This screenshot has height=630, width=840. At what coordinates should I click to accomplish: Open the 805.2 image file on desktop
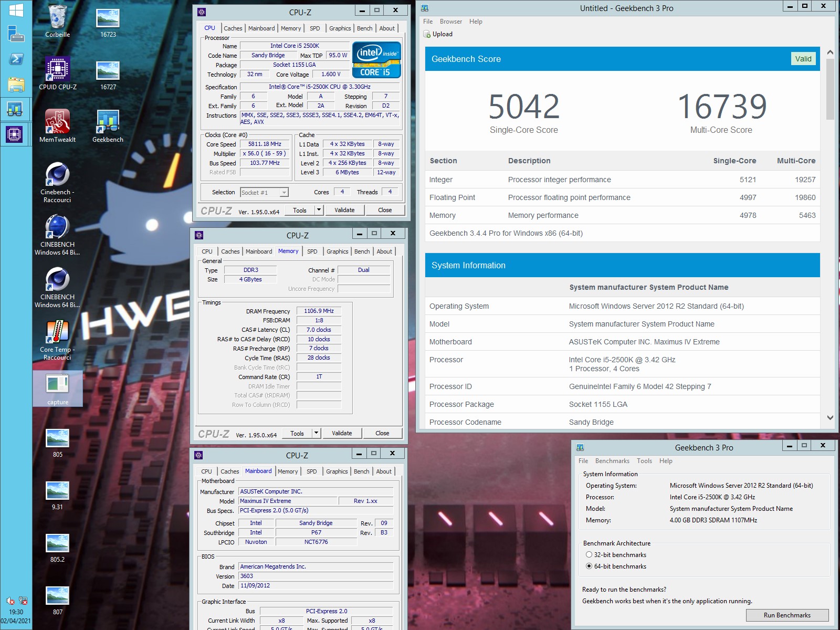pos(57,547)
